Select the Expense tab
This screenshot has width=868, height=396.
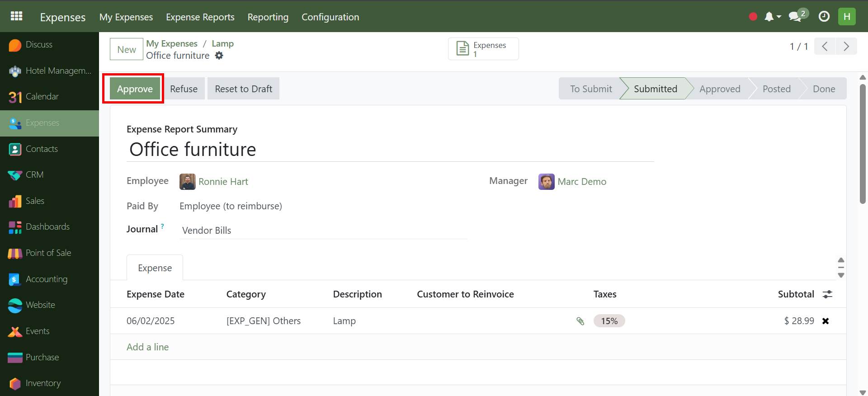[155, 268]
